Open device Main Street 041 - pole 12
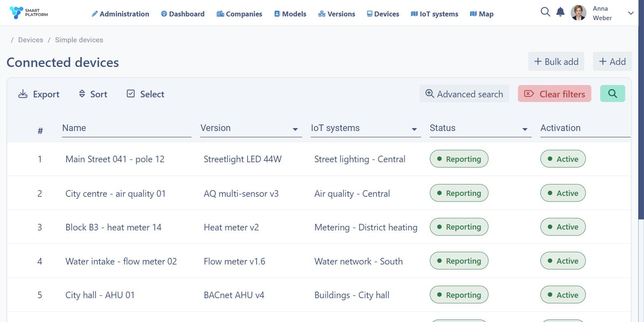Image resolution: width=644 pixels, height=322 pixels. [x=115, y=159]
